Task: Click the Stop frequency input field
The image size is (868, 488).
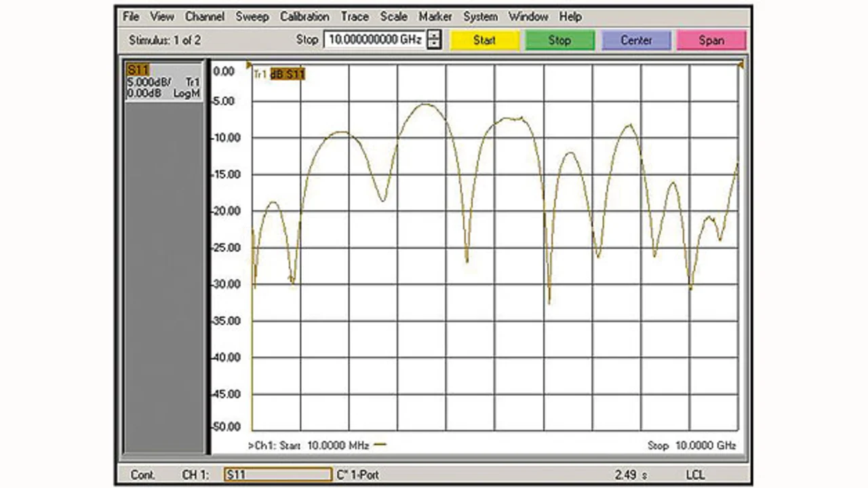Action: click(x=375, y=40)
